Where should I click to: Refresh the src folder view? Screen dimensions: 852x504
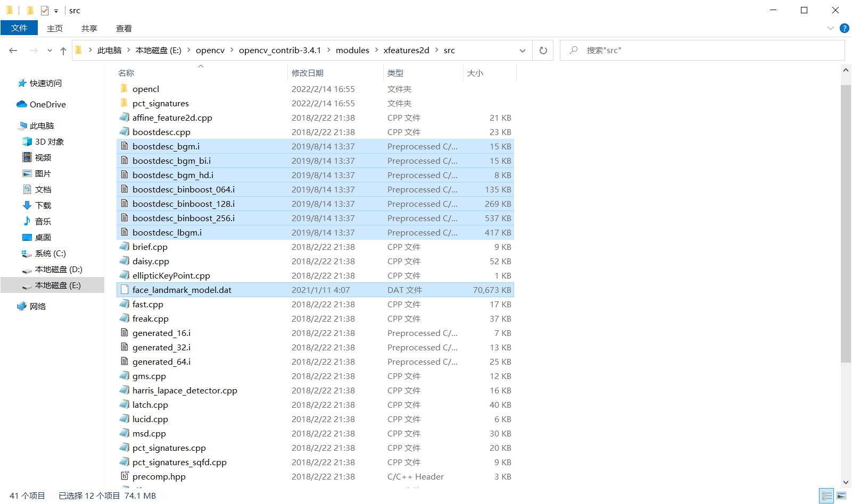pos(543,51)
